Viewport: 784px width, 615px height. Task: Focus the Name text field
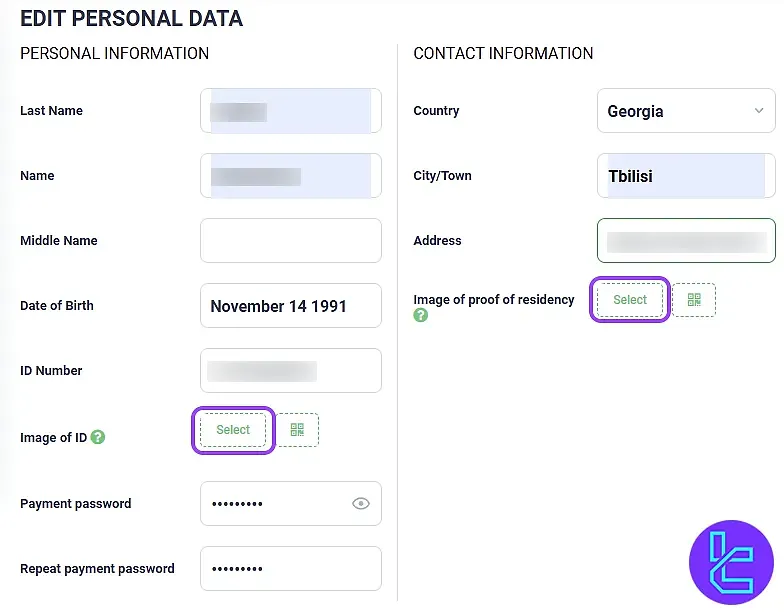(x=290, y=176)
